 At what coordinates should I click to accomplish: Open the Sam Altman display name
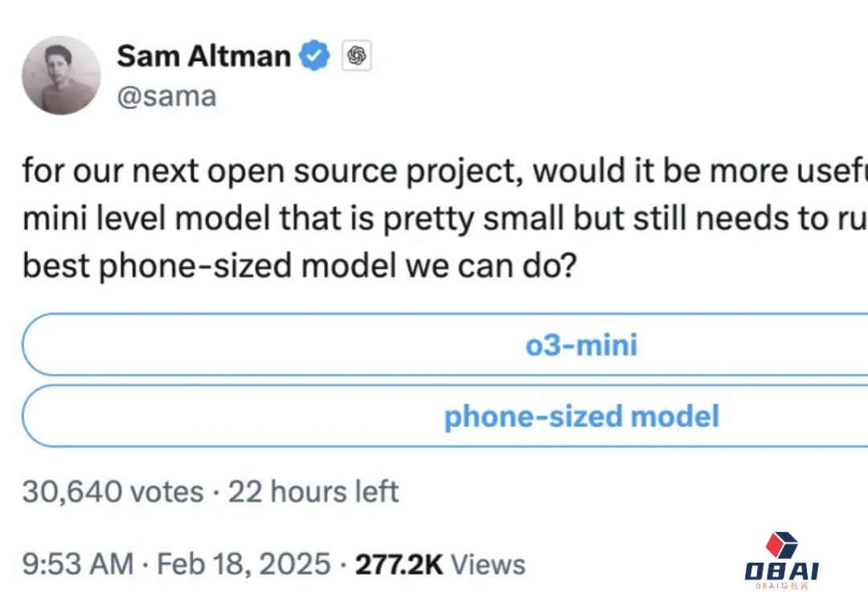click(203, 56)
